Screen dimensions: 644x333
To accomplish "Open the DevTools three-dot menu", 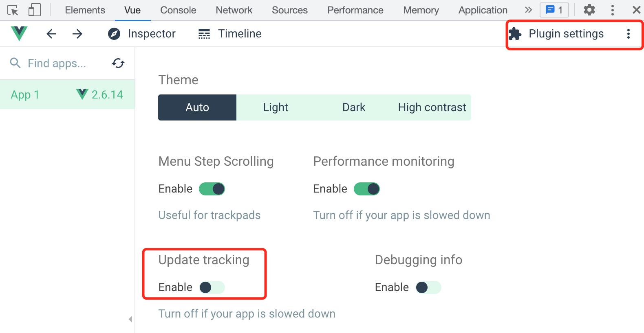I will click(x=612, y=10).
